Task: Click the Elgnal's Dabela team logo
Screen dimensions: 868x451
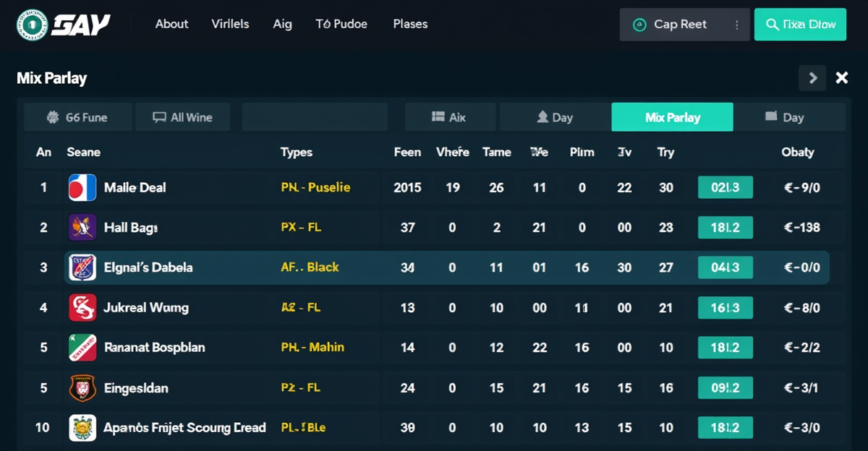Action: 82,267
